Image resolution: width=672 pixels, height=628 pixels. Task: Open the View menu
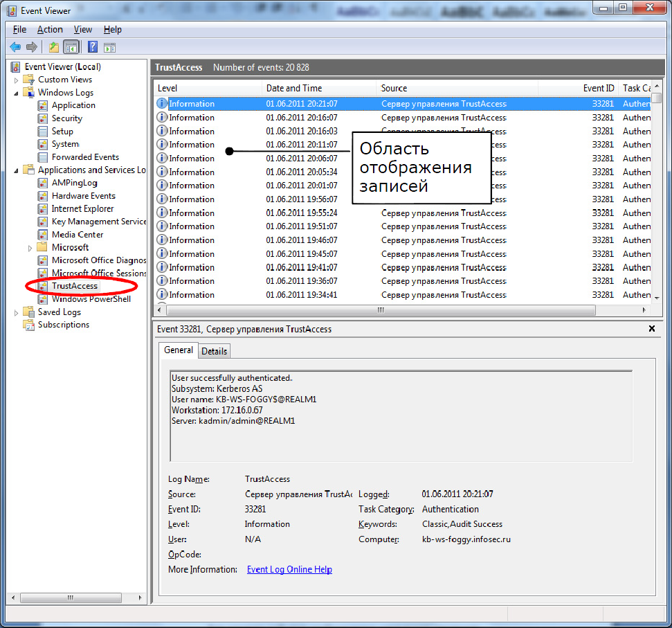point(83,30)
